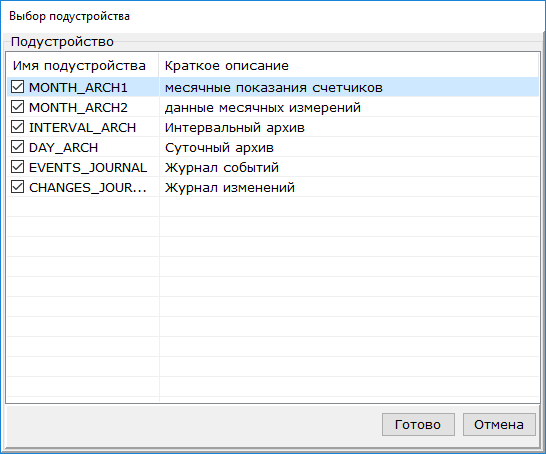Select the MONTH_ARCH2 row name

pos(78,108)
